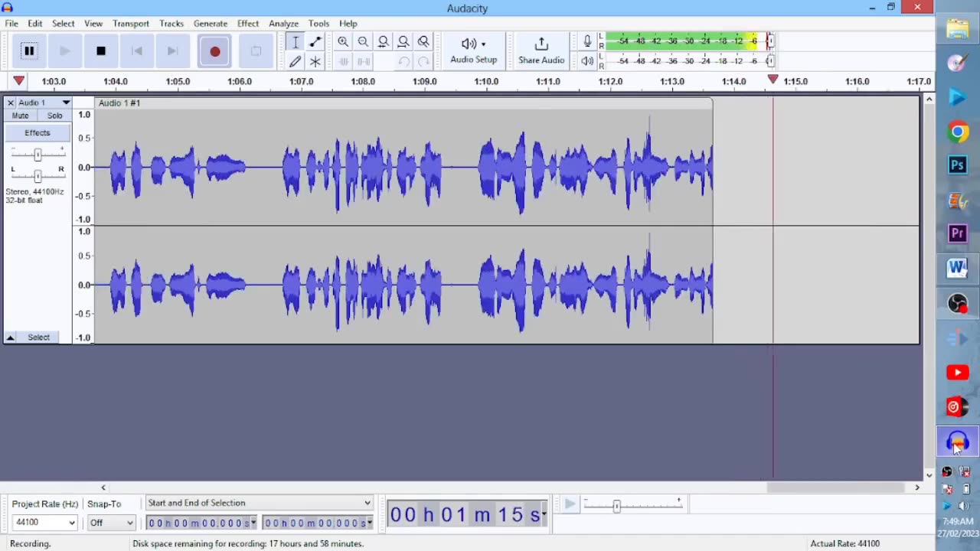Click the selection end time field
Viewport: 980px width, 551px height.
(x=318, y=523)
